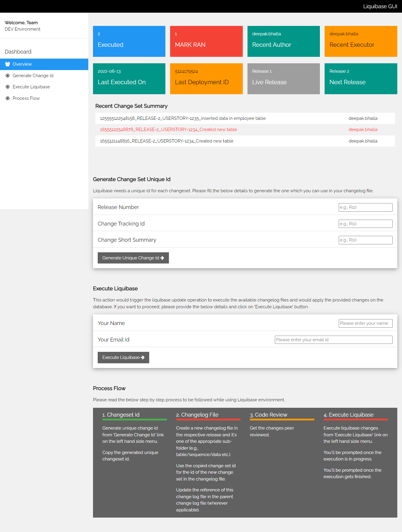Click the 4. Execute Liquibase step title
402x532 pixels.
[x=348, y=415]
